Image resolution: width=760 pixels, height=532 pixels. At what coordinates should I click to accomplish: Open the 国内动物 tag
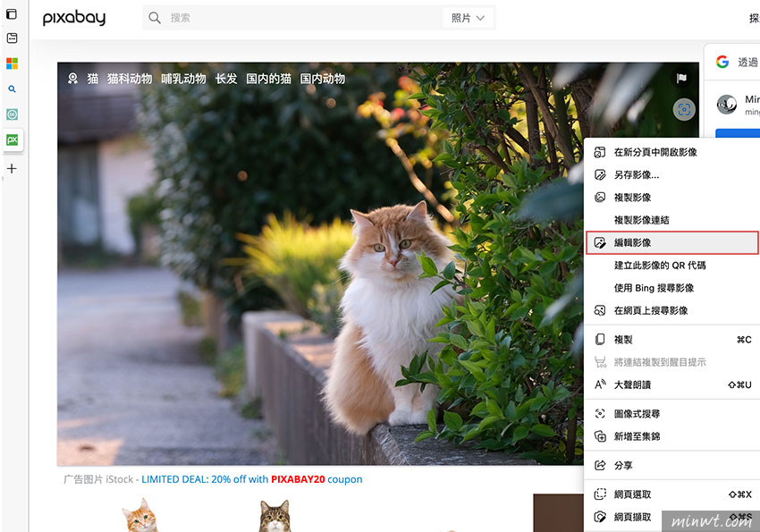pos(323,79)
